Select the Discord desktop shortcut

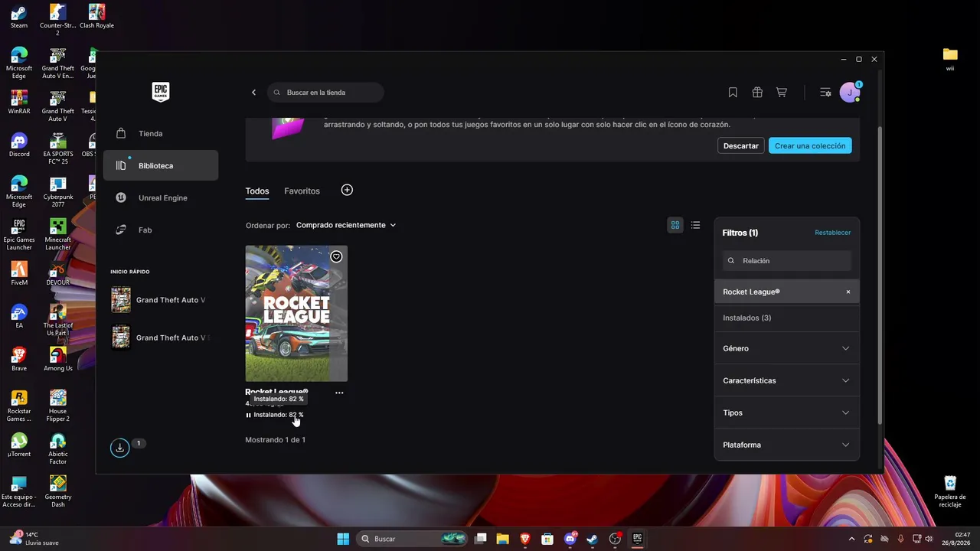[x=19, y=145]
